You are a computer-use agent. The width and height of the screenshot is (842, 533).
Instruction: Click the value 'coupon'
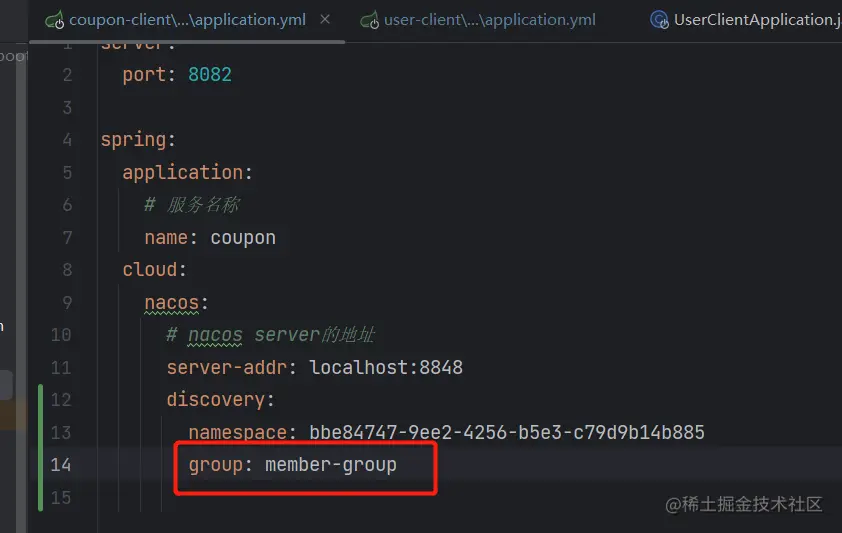(243, 238)
